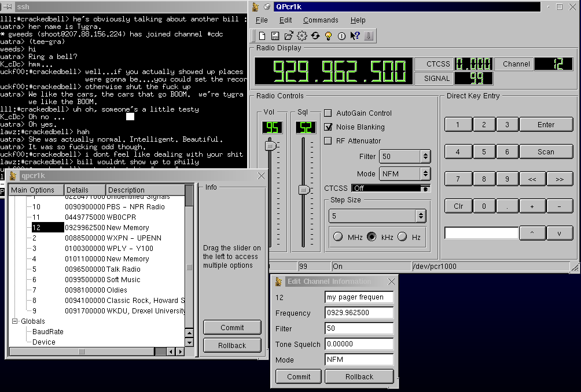The width and height of the screenshot is (581, 392).
Task: Click the light bulb toolbar icon
Action: coord(328,36)
